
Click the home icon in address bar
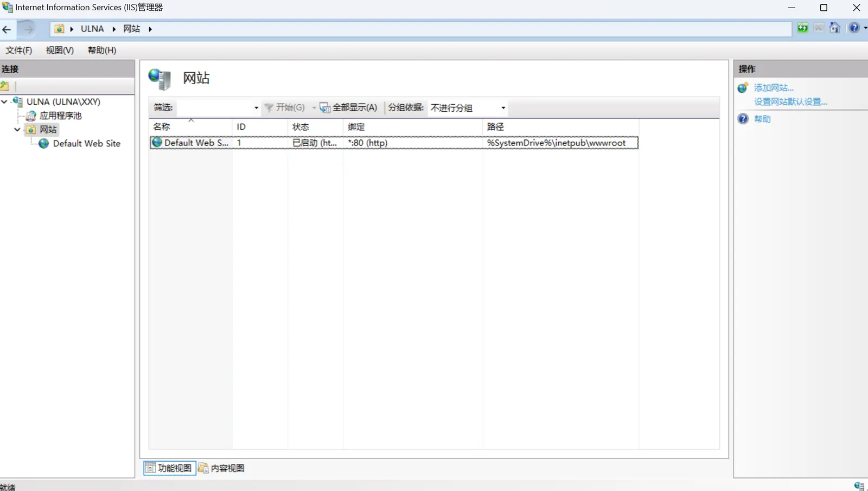[835, 28]
